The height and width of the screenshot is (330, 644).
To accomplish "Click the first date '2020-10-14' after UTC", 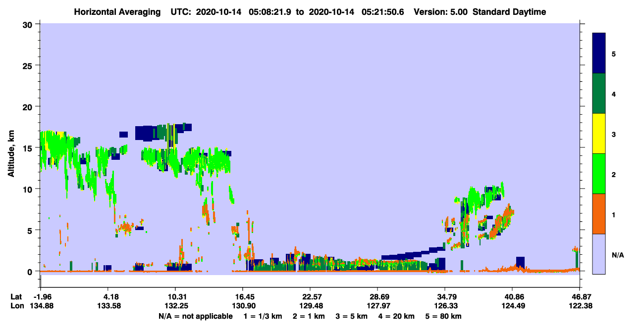I will coord(219,12).
